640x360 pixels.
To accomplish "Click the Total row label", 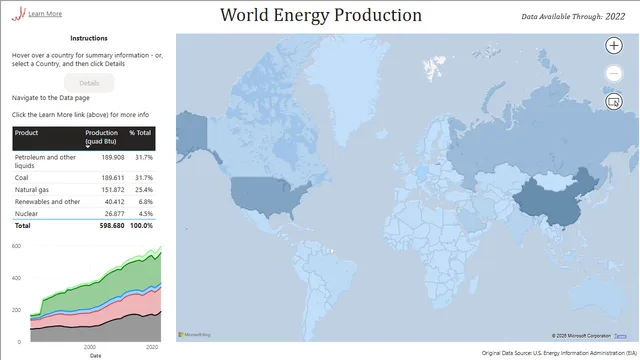I will pos(22,225).
